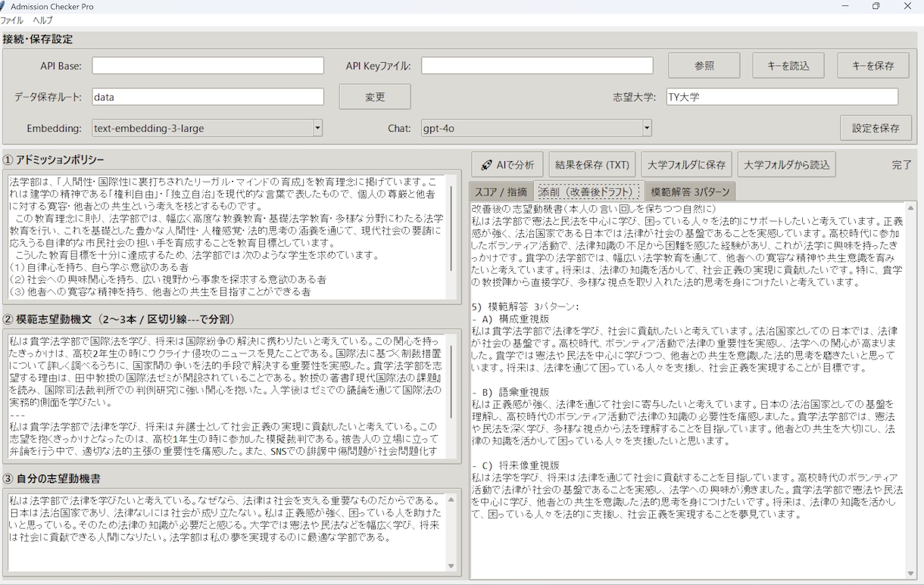Click the データ保存ルート field containing data
This screenshot has height=585, width=924.
point(208,97)
